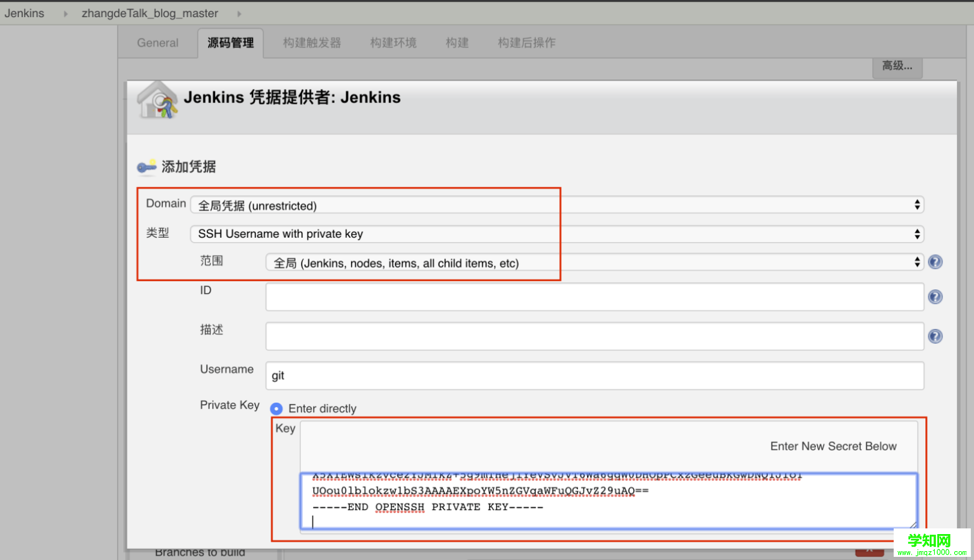Viewport: 974px width, 560px height.
Task: Click inside the private Key textarea
Action: [x=608, y=501]
